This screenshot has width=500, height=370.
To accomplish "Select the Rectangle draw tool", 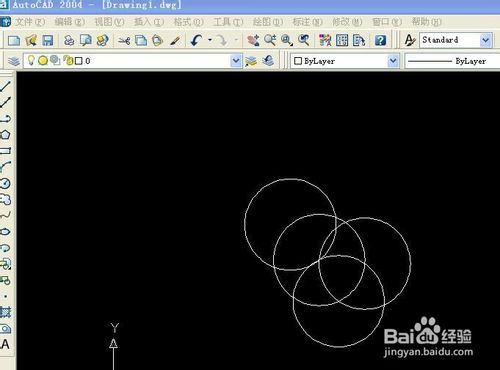I will [x=5, y=151].
